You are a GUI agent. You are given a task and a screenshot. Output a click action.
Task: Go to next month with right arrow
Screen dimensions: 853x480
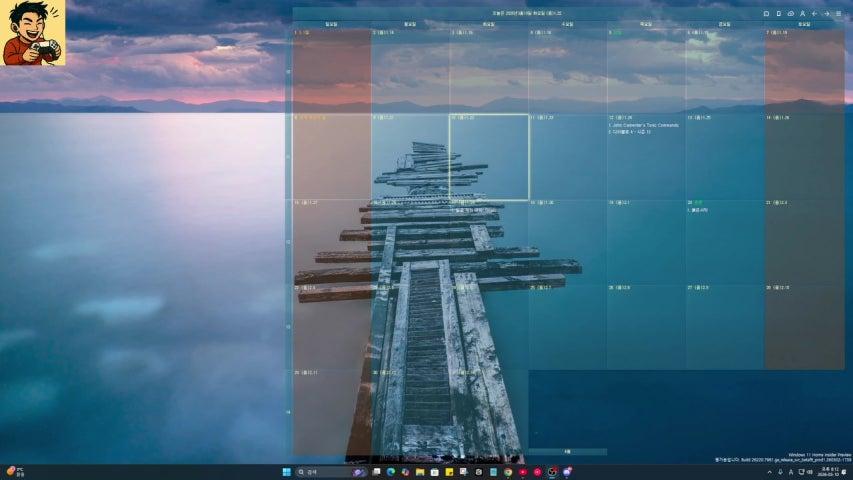[x=826, y=14]
